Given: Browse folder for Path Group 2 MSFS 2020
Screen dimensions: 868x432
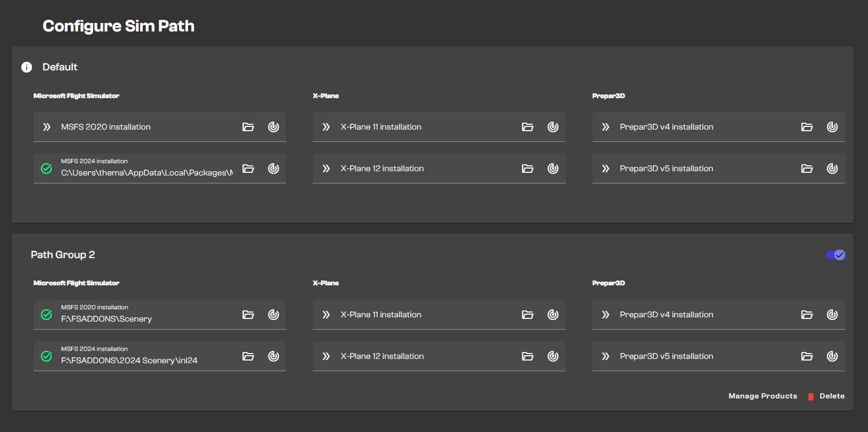Looking at the screenshot, I should pos(248,315).
